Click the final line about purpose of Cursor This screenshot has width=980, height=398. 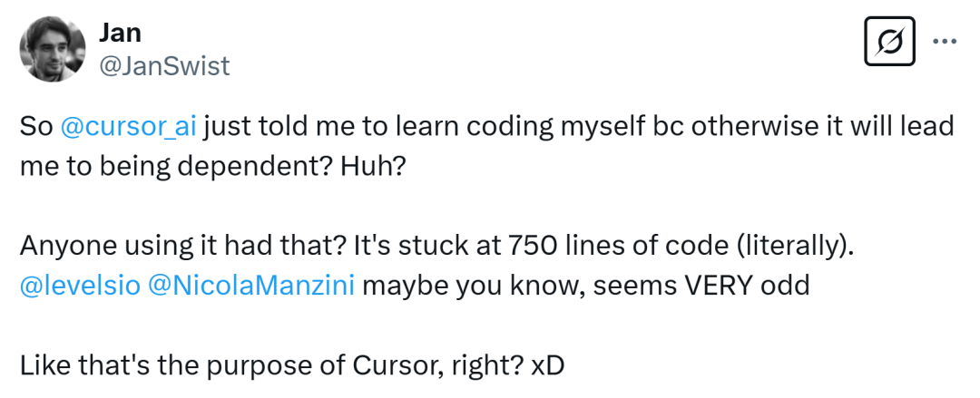292,365
